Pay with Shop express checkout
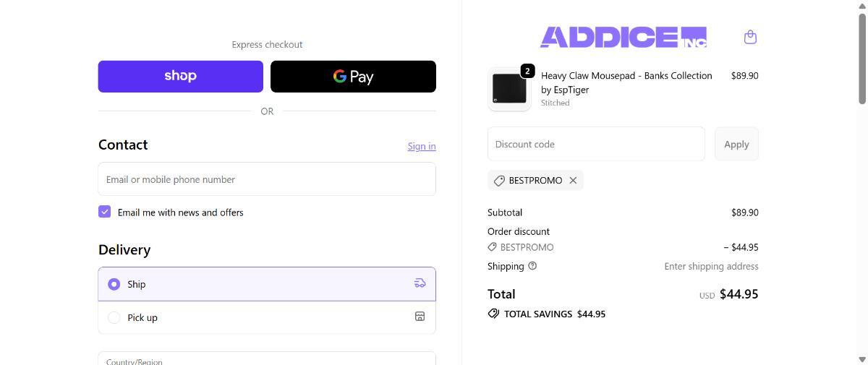Image resolution: width=868 pixels, height=365 pixels. click(x=180, y=77)
